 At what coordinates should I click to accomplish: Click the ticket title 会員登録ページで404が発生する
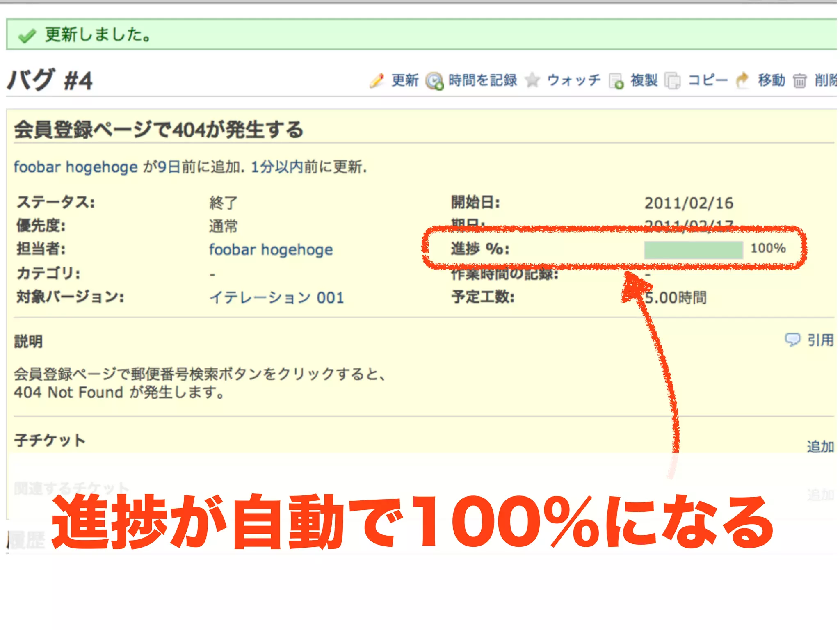(158, 130)
